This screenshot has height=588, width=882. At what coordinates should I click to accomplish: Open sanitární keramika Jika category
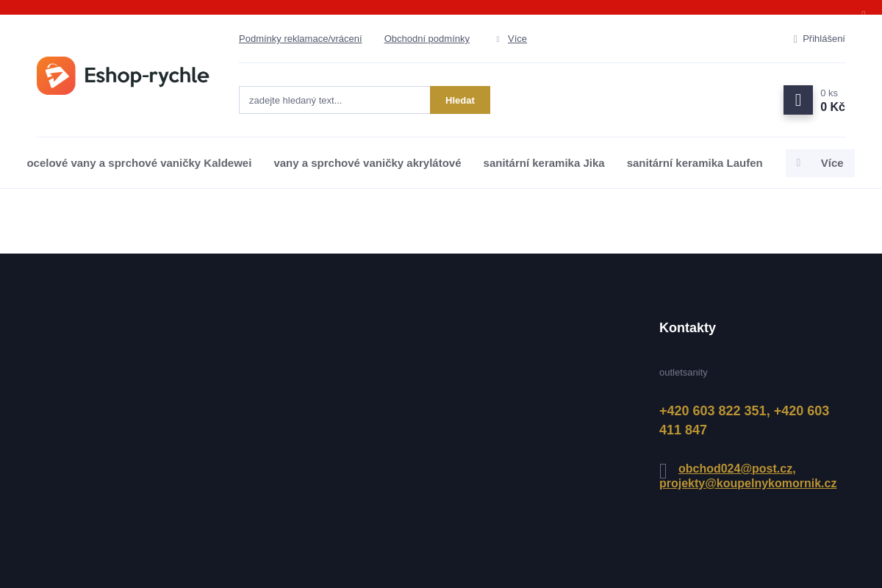tap(544, 163)
